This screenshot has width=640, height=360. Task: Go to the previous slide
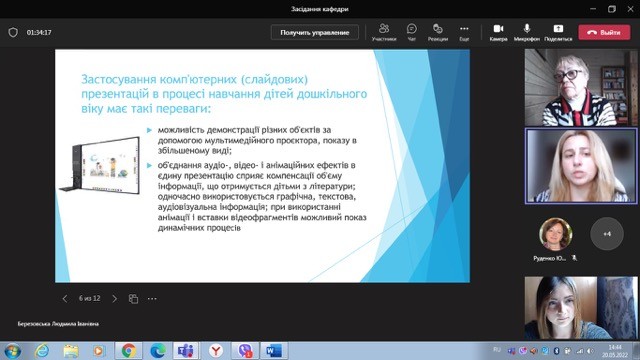[65, 299]
